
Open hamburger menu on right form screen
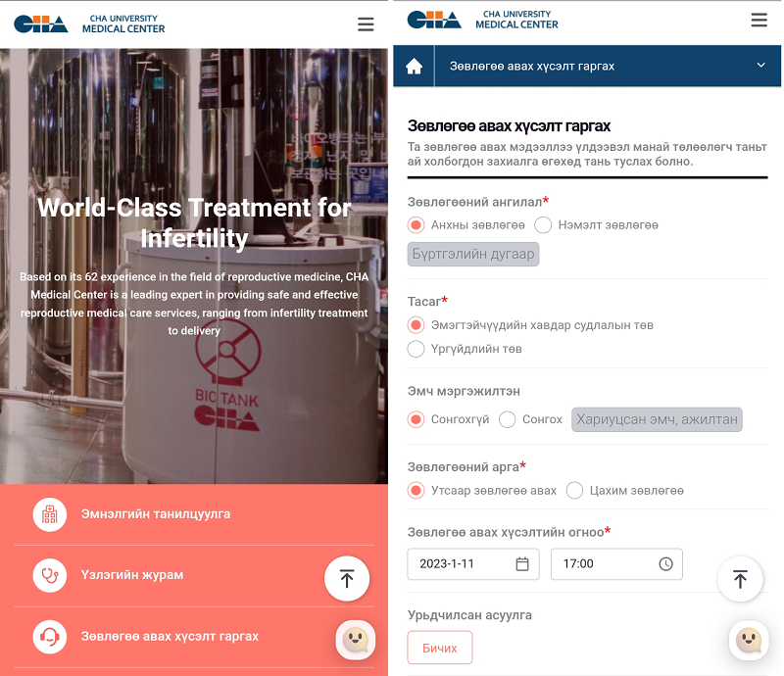click(759, 21)
